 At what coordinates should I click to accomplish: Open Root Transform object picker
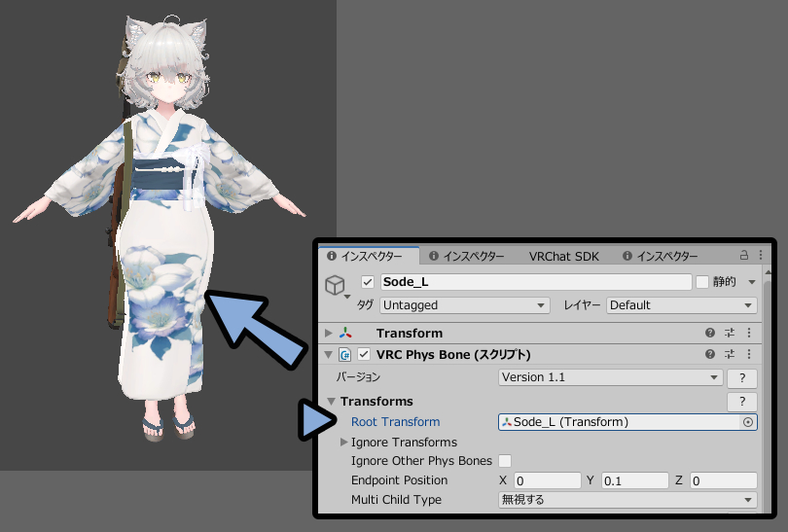[x=748, y=422]
